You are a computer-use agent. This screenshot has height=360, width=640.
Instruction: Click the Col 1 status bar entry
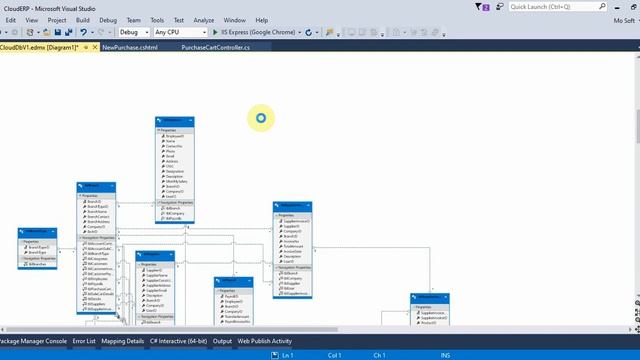pos(334,356)
